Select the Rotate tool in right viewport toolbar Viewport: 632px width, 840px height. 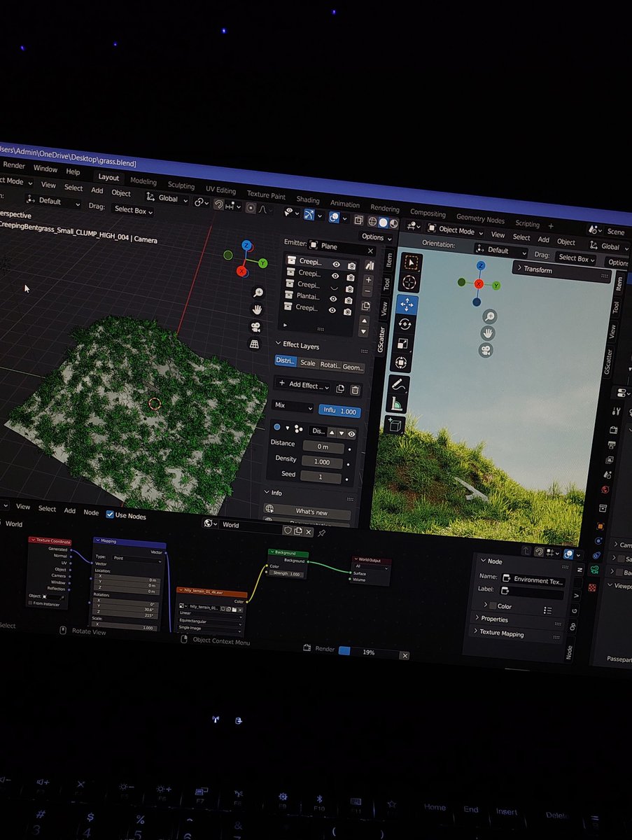(405, 324)
